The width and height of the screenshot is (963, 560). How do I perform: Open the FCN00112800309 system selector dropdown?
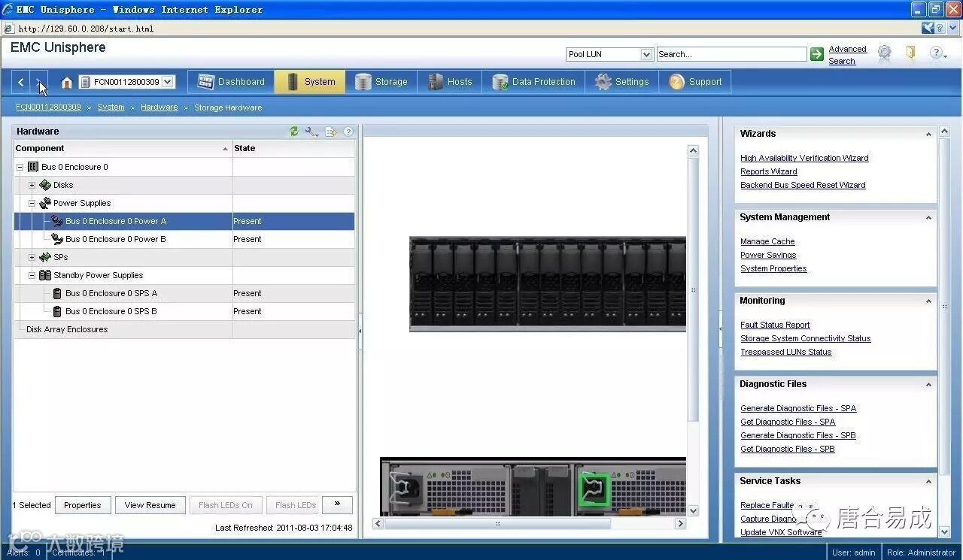coord(168,82)
